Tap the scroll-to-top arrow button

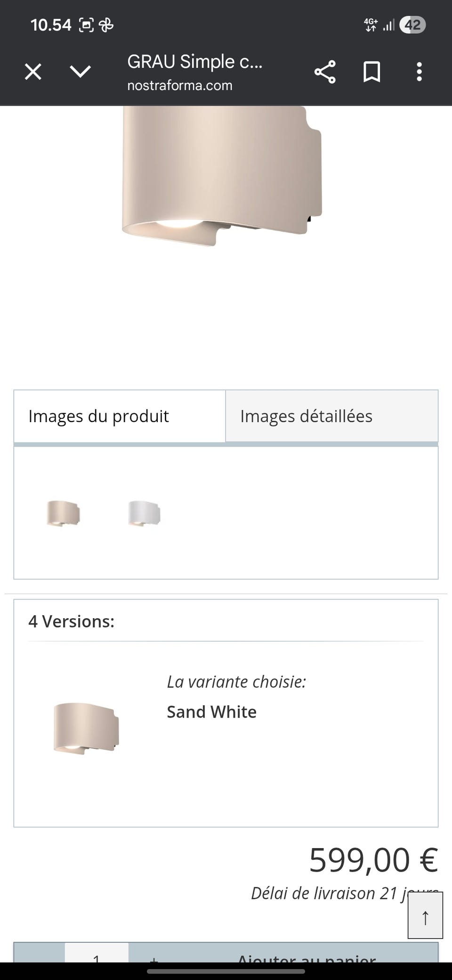pyautogui.click(x=425, y=915)
